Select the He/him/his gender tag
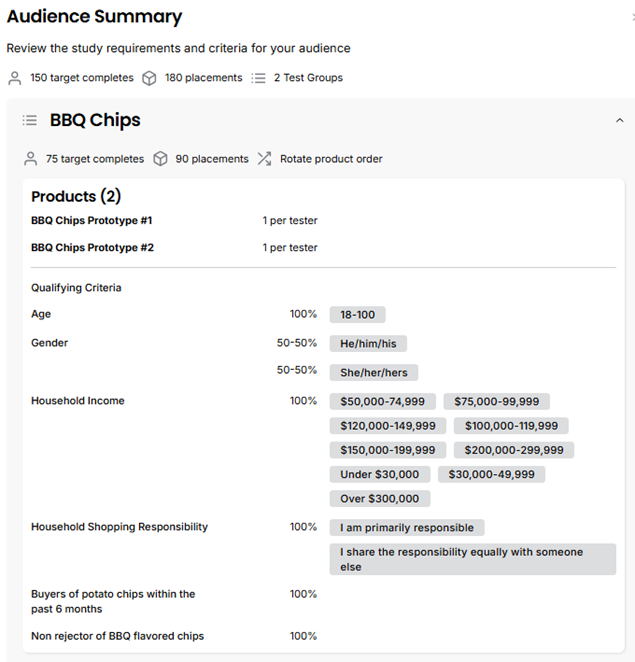Viewport: 635px width, 662px height. pyautogui.click(x=368, y=344)
